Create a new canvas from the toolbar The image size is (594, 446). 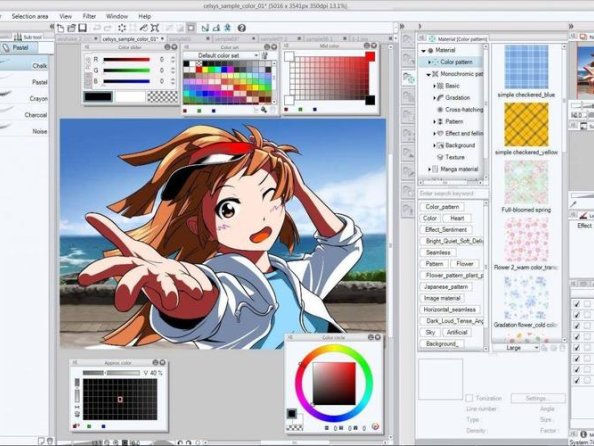point(61,28)
